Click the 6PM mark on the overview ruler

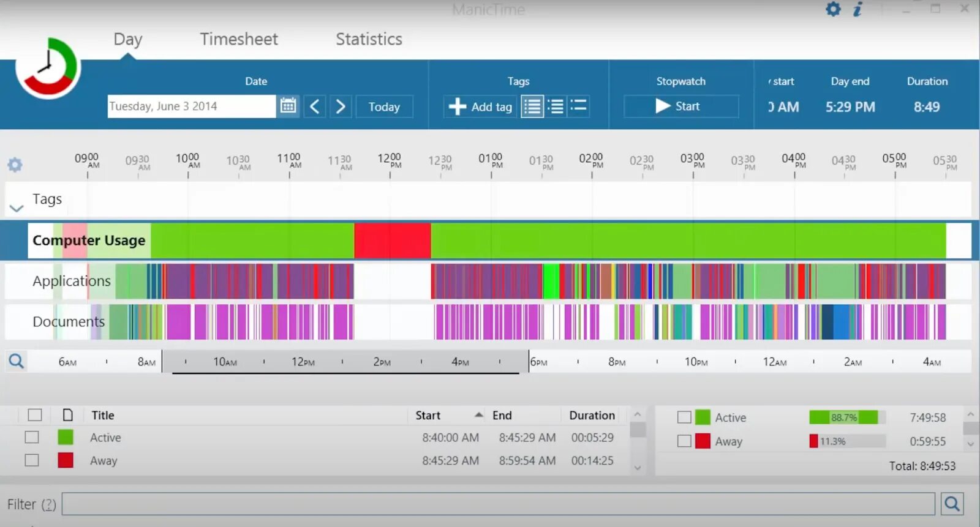point(538,362)
